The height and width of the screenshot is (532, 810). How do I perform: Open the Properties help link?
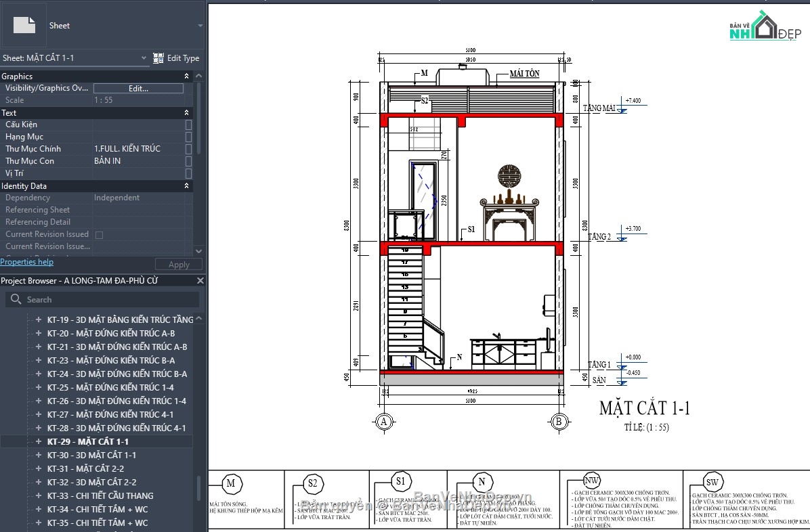[x=27, y=262]
